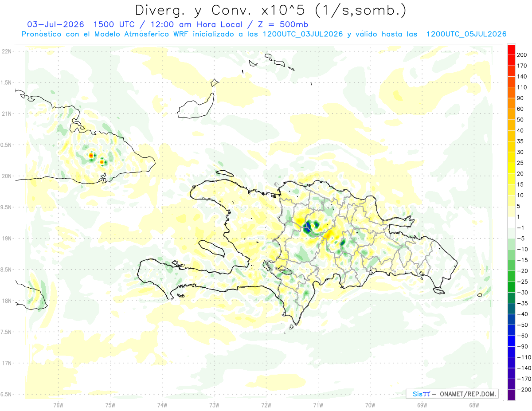Click the "-60" colorbar value
532x411 pixels.
[522, 336]
